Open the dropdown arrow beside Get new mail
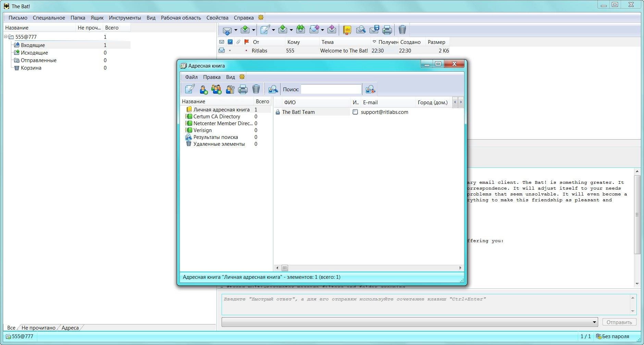The image size is (644, 345). pos(236,30)
